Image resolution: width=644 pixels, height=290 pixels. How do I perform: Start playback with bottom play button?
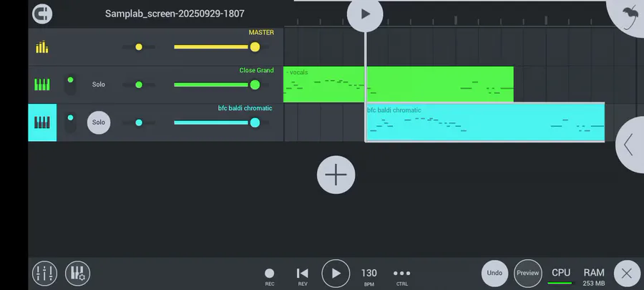[x=336, y=273]
